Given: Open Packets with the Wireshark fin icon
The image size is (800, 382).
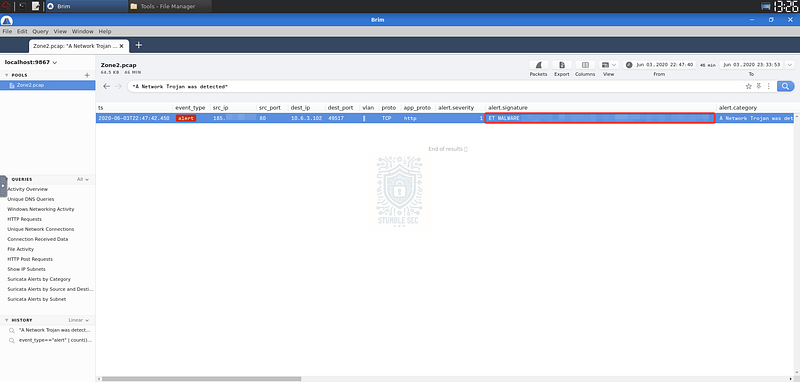Looking at the screenshot, I should (x=538, y=65).
